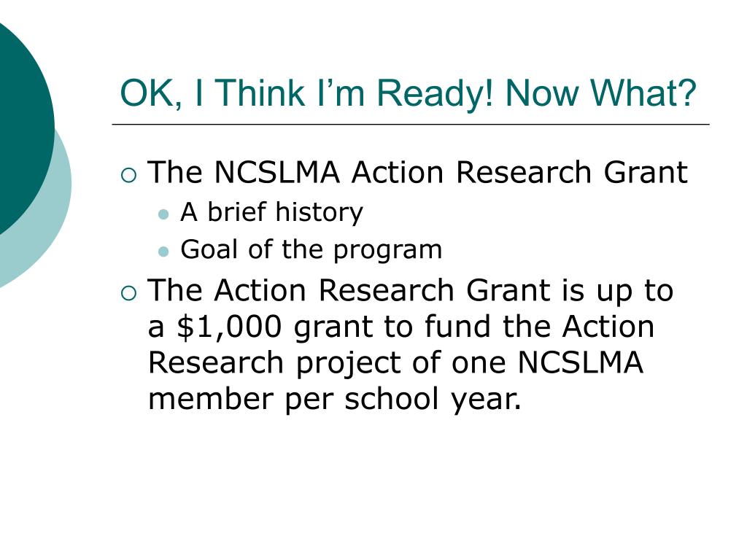
Task: Select the words 'Now What?' in title
Action: coord(601,93)
